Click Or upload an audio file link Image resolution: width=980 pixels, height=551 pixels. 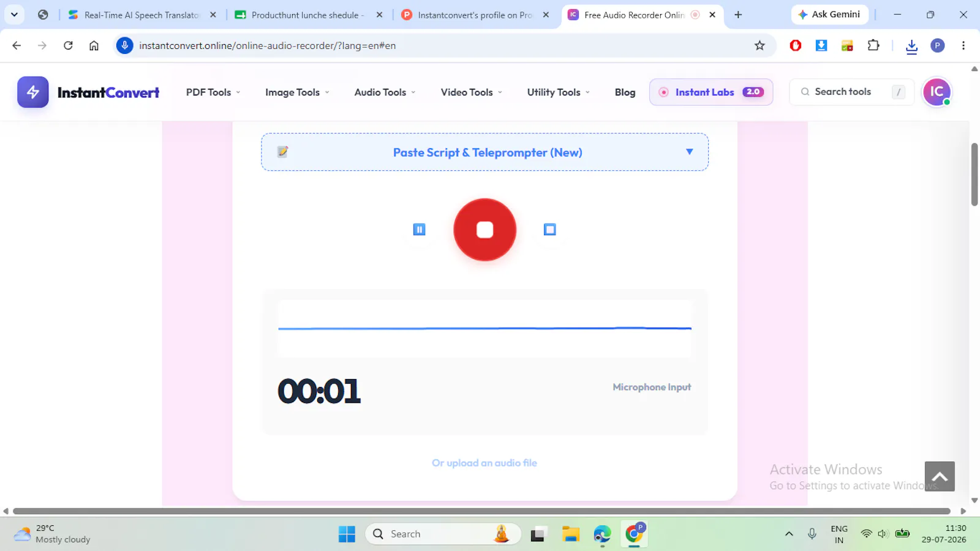coord(484,463)
